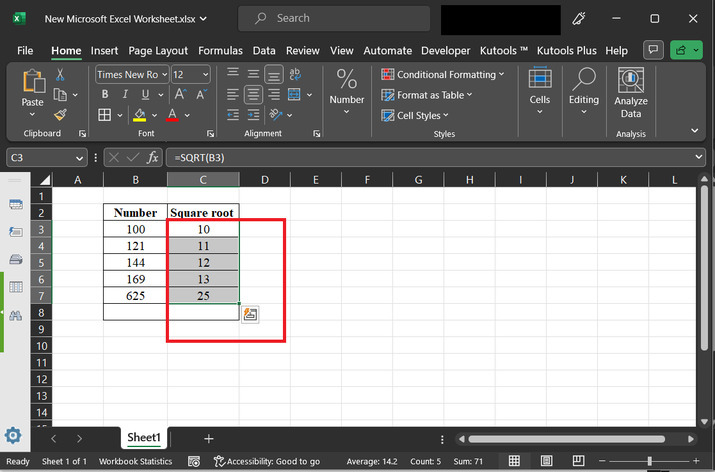The height and width of the screenshot is (472, 715).
Task: Align text right
Action: point(274,94)
